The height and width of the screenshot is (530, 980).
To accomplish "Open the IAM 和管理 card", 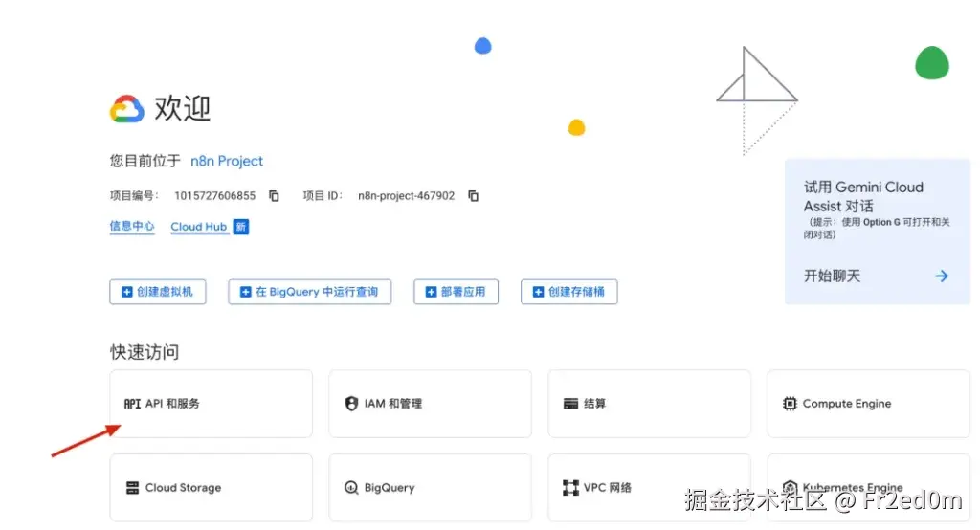I will click(x=430, y=404).
